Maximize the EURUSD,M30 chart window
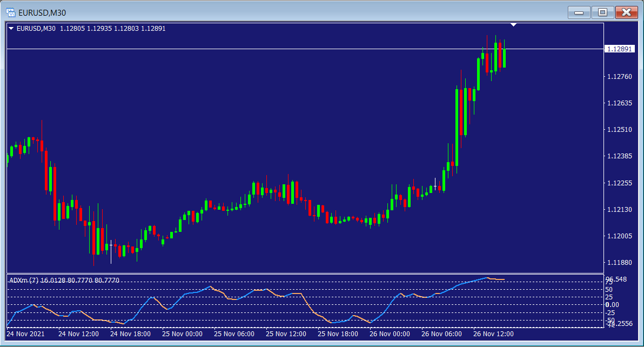The image size is (644, 347). [602, 12]
